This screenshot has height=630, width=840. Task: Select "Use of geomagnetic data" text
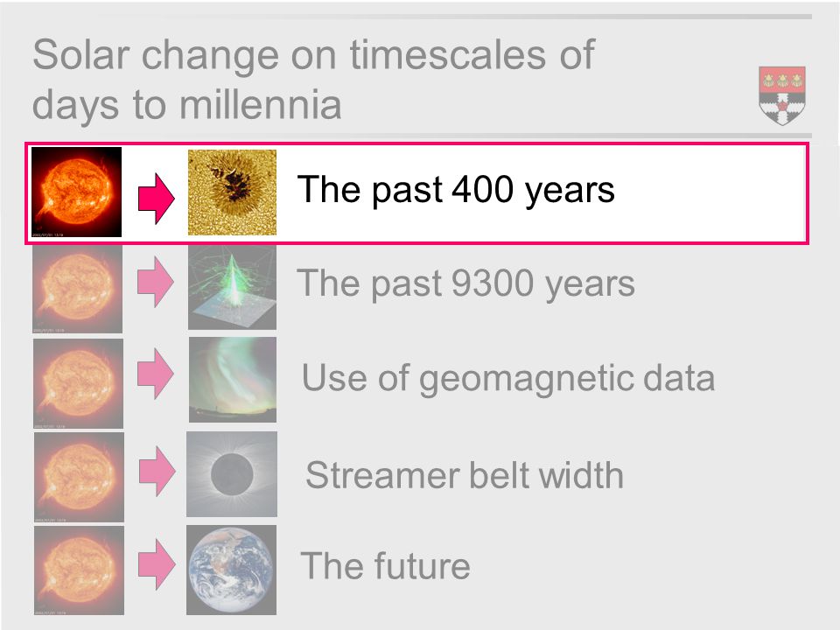(507, 379)
